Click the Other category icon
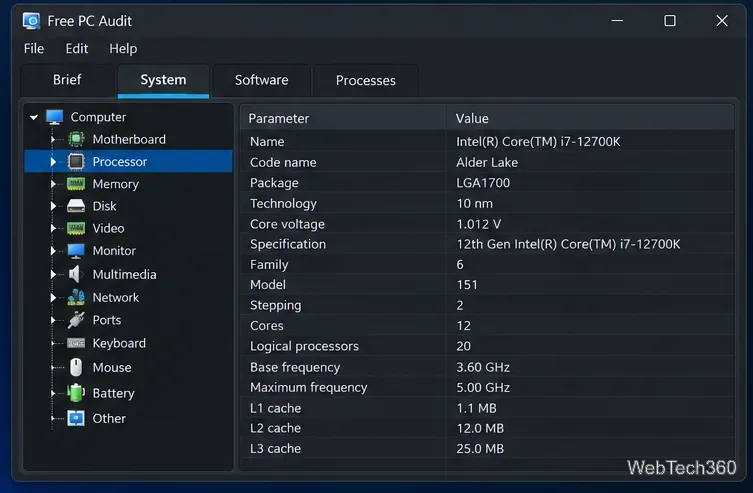Screen dimensions: 753x493 pyautogui.click(x=76, y=418)
